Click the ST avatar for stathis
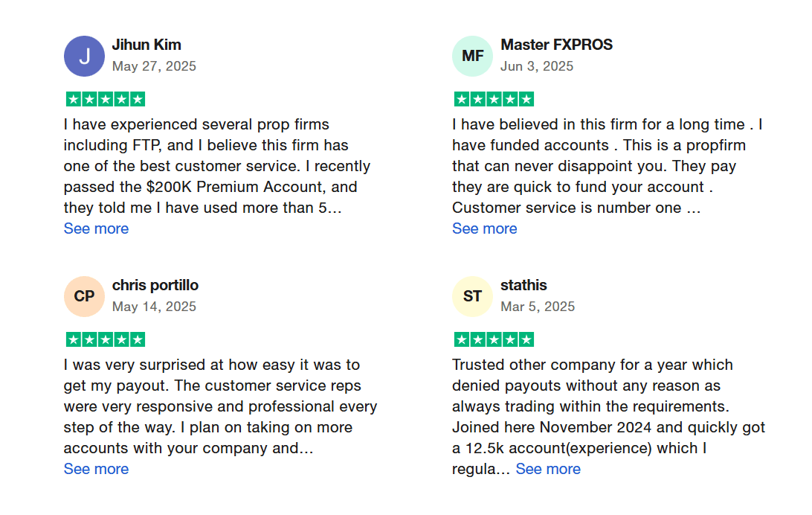The height and width of the screenshot is (515, 812). (x=472, y=296)
